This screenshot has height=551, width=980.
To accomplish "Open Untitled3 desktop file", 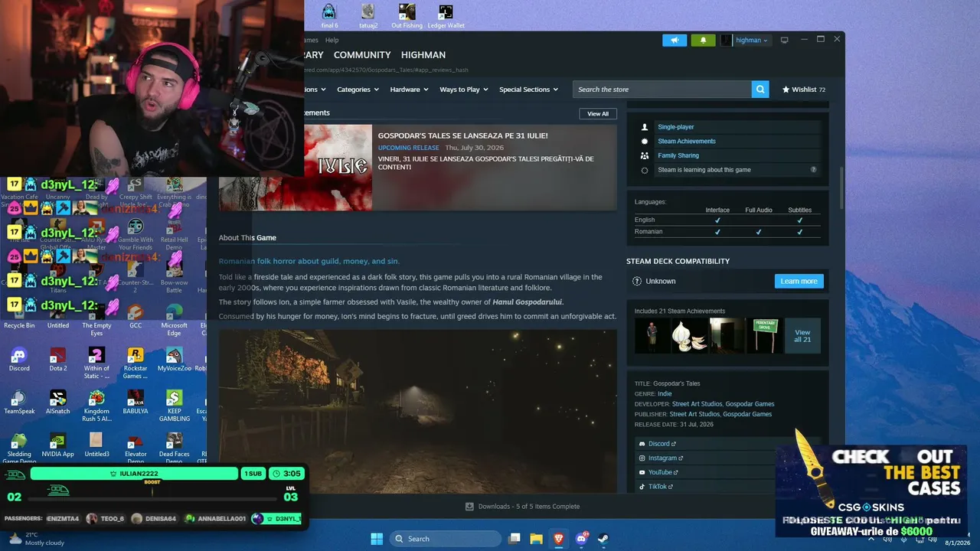I will (x=96, y=445).
